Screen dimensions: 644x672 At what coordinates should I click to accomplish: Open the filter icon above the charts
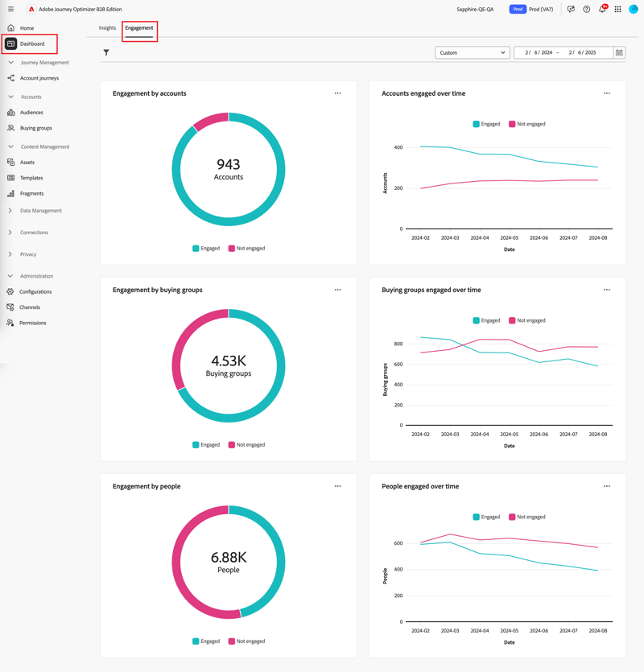click(106, 53)
